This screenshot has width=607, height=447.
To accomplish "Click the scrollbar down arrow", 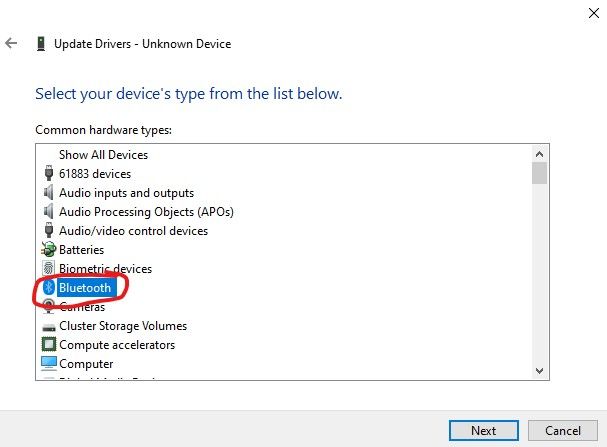I will click(x=539, y=371).
